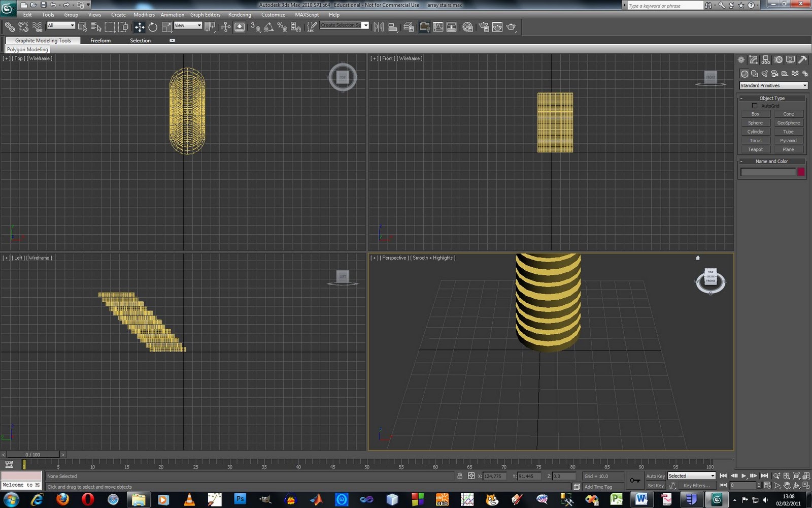Activate the Select and Link tool
This screenshot has width=812, height=508.
click(10, 27)
